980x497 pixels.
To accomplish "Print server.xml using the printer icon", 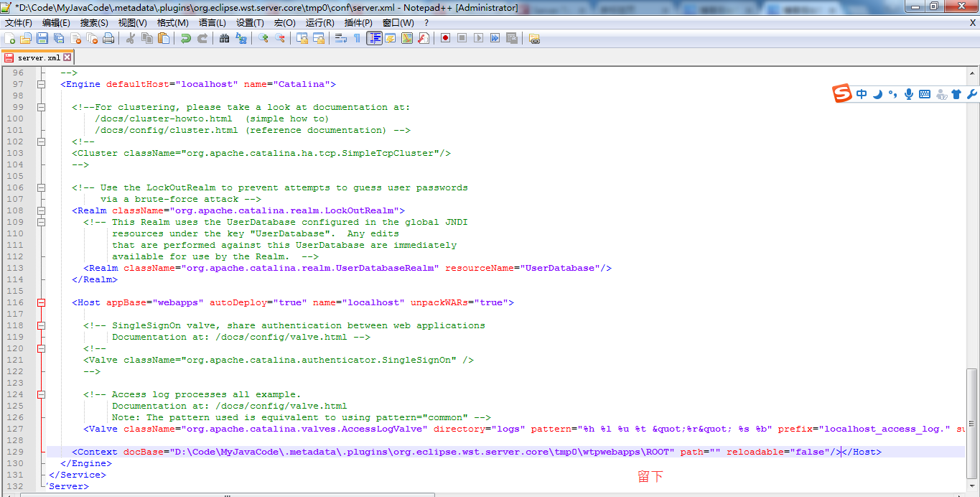I will coord(108,38).
